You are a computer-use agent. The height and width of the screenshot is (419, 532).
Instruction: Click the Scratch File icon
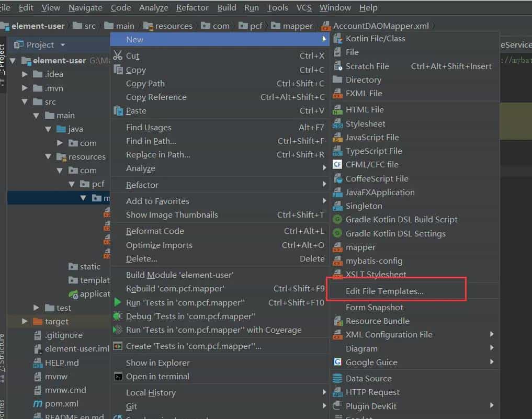coord(337,66)
